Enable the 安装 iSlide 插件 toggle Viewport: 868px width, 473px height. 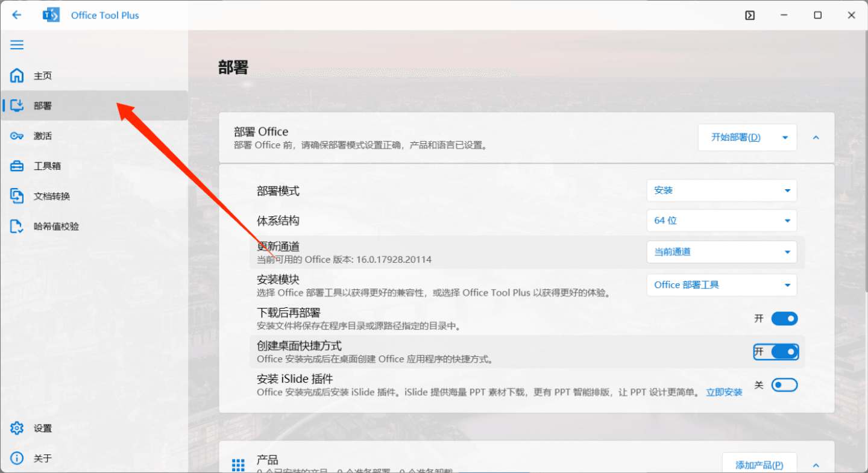(784, 385)
